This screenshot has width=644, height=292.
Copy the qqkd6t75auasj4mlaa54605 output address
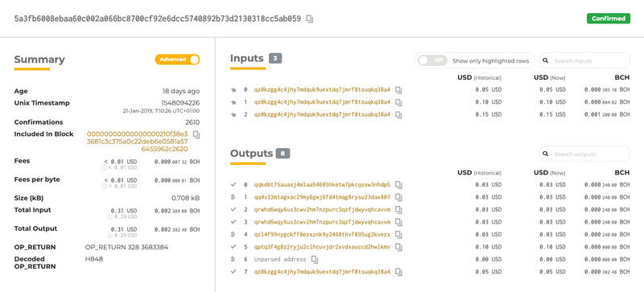398,185
